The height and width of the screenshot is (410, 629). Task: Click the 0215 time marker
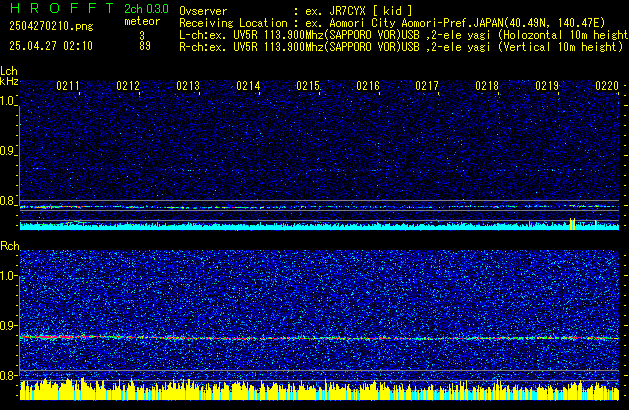click(308, 86)
